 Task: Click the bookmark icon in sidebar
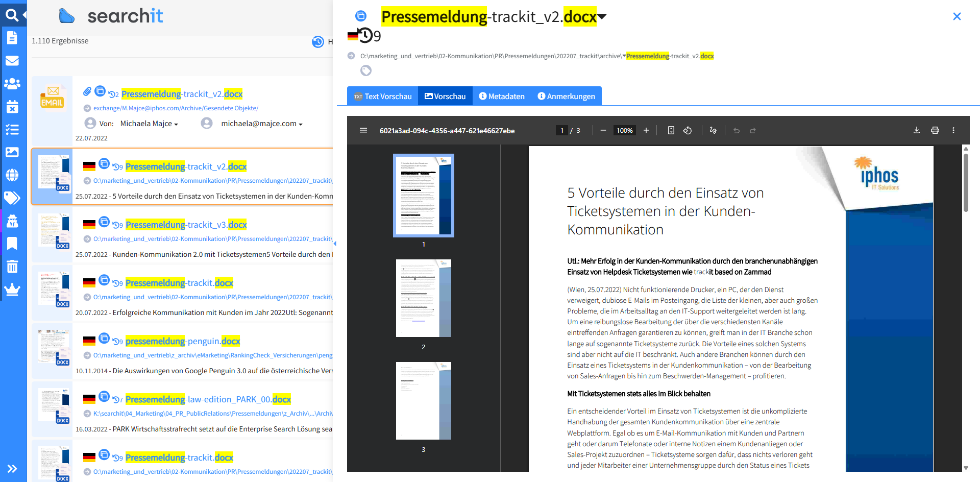coord(12,244)
